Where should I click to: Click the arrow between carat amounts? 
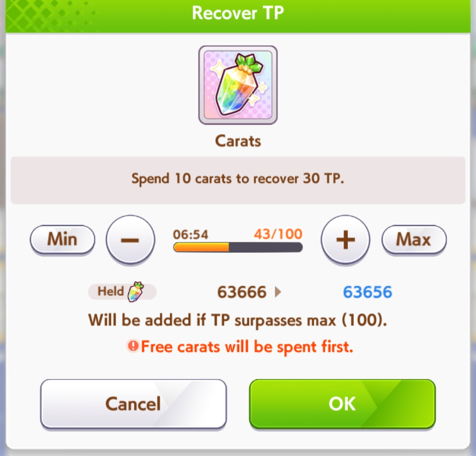[x=278, y=292]
